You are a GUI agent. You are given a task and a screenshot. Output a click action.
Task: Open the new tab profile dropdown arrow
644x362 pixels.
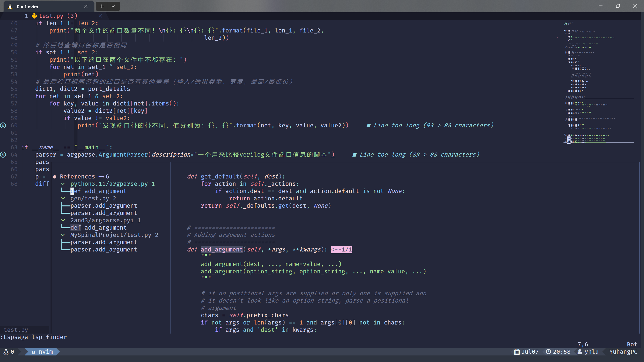point(113,6)
